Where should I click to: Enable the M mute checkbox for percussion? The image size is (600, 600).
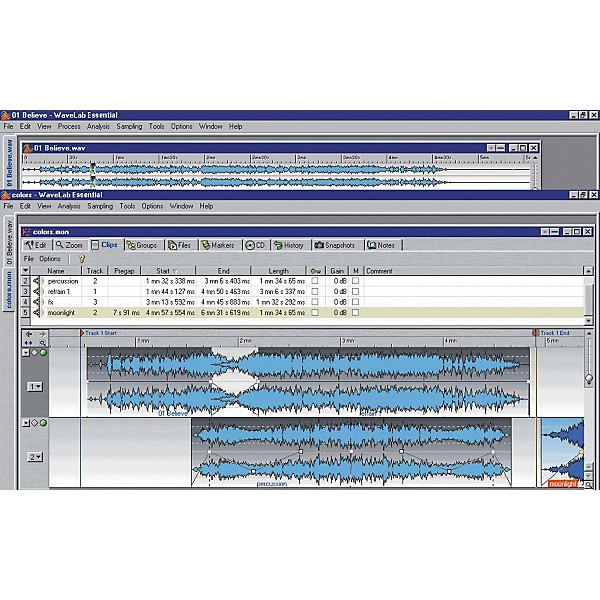coord(355,281)
